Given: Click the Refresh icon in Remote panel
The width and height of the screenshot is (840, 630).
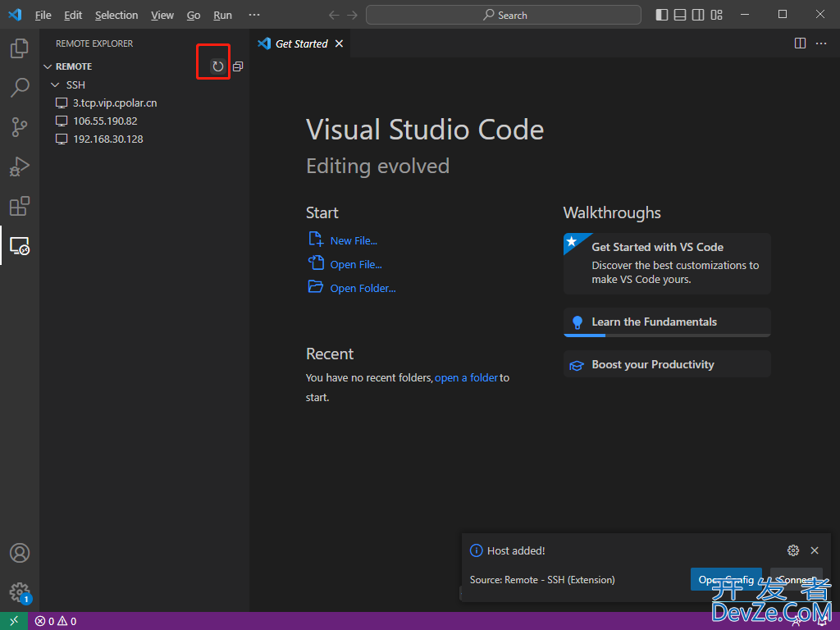Looking at the screenshot, I should click(217, 66).
